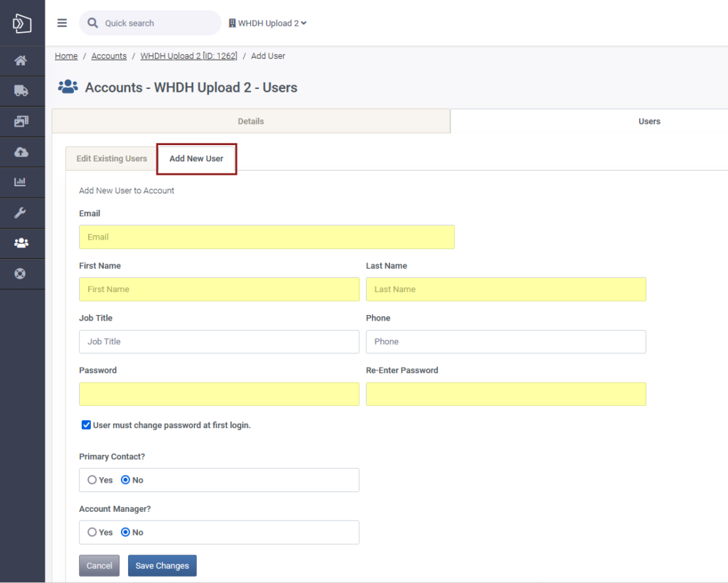Switch to the Details tab
The height and width of the screenshot is (583, 728).
(x=251, y=121)
